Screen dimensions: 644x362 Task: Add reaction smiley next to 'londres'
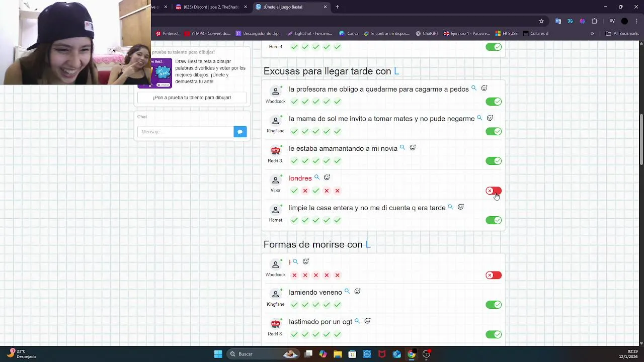[327, 177]
